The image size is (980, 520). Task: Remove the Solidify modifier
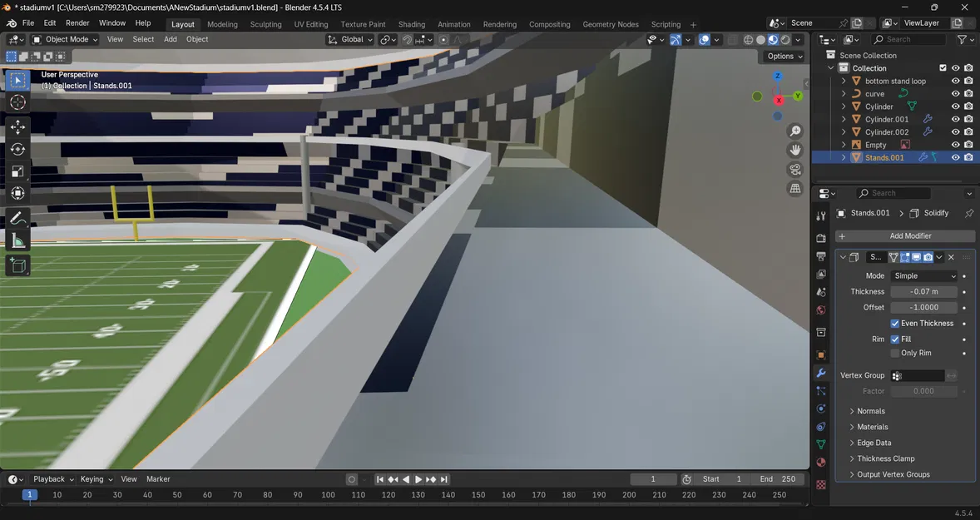click(951, 257)
